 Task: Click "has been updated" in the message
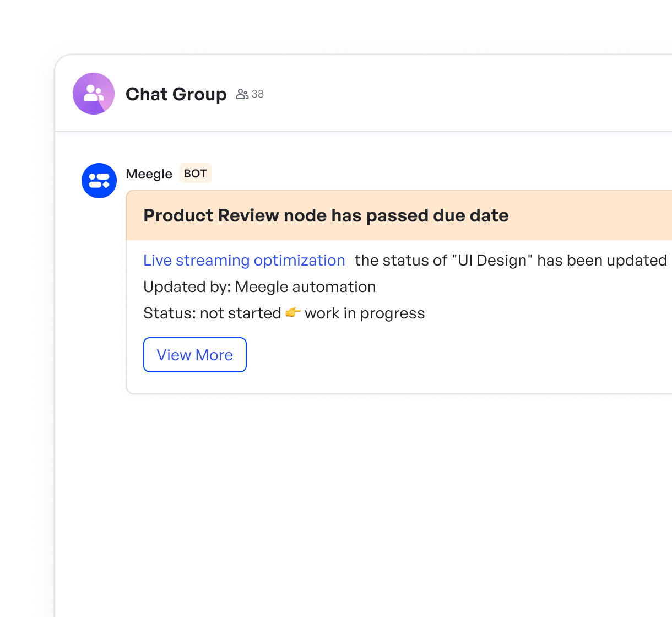(x=601, y=260)
